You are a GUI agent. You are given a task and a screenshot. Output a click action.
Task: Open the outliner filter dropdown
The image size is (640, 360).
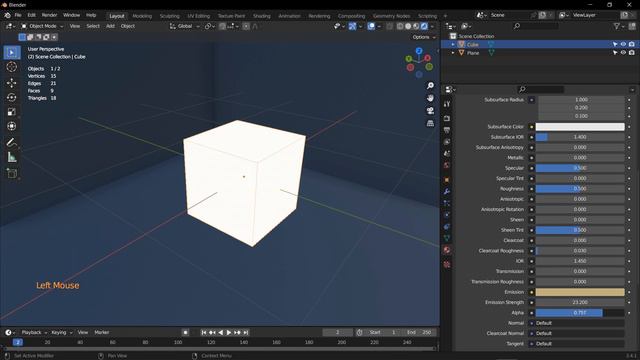point(618,26)
